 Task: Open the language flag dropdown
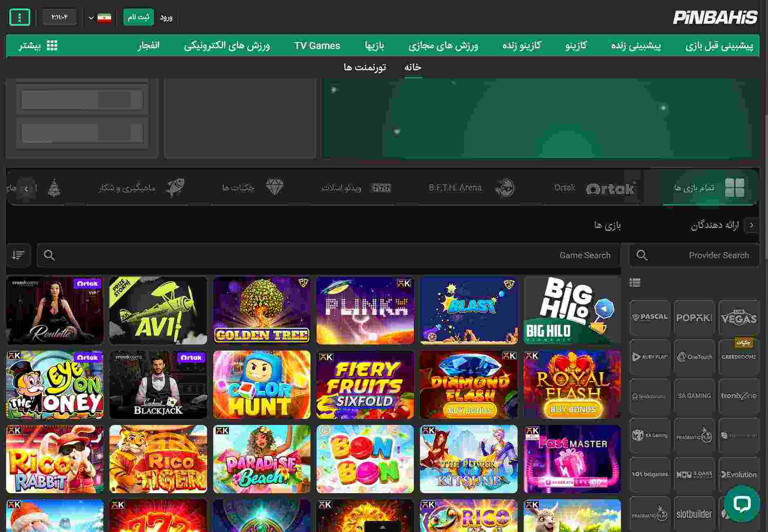tap(100, 18)
